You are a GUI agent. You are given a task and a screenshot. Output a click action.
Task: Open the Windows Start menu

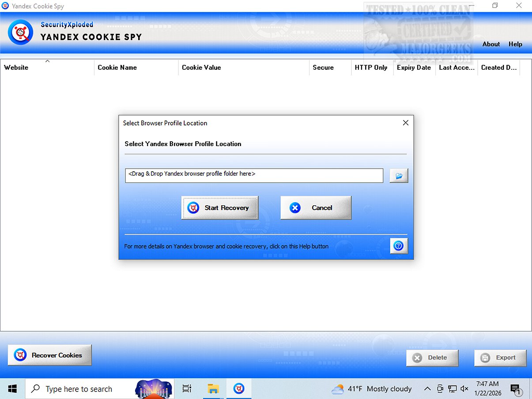pyautogui.click(x=12, y=389)
